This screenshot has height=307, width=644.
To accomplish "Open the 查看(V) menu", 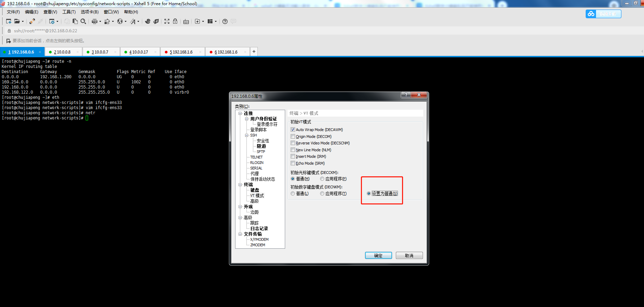I will (x=50, y=12).
